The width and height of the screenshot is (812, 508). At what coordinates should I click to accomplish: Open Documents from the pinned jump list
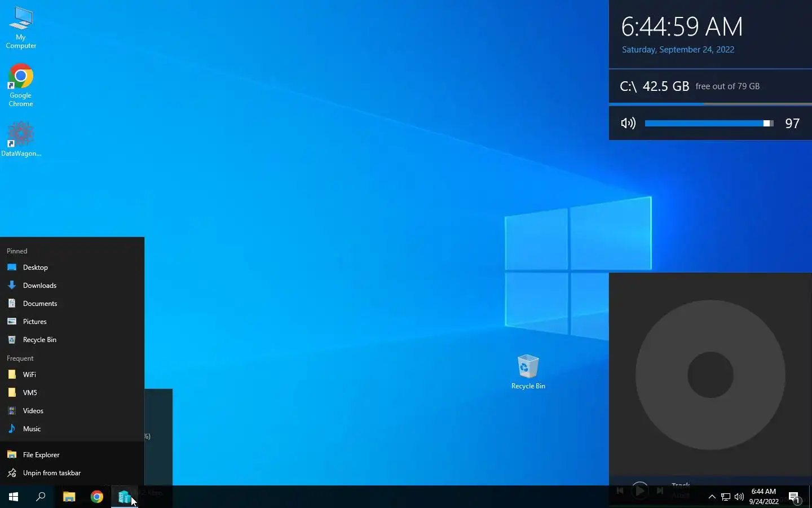(72, 304)
